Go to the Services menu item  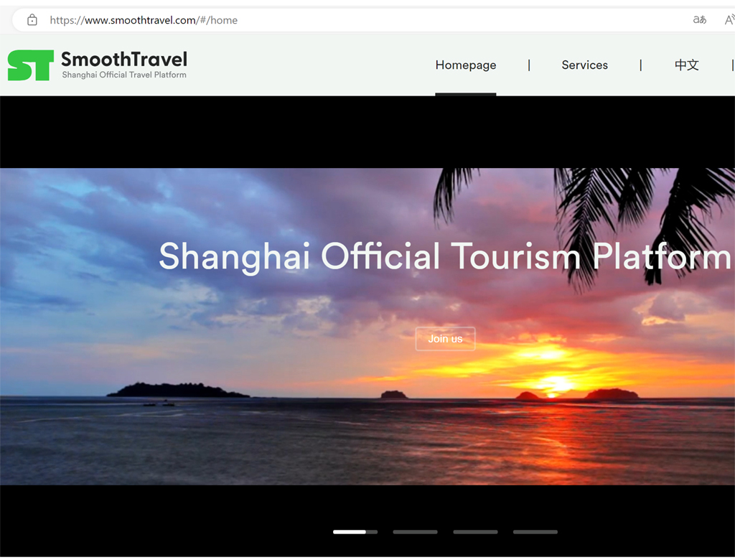click(584, 65)
